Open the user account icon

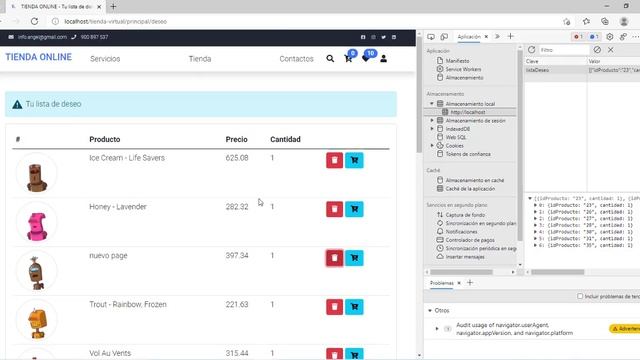pyautogui.click(x=384, y=59)
